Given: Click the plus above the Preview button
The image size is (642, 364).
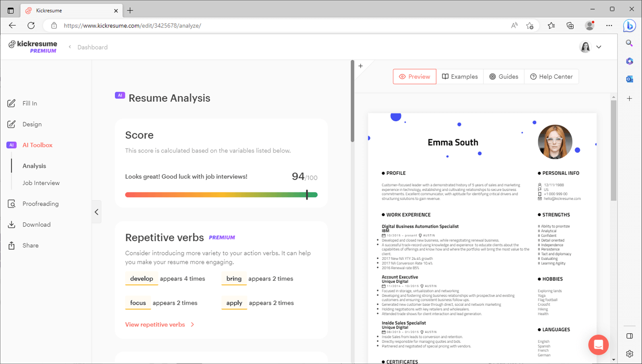Looking at the screenshot, I should 360,66.
